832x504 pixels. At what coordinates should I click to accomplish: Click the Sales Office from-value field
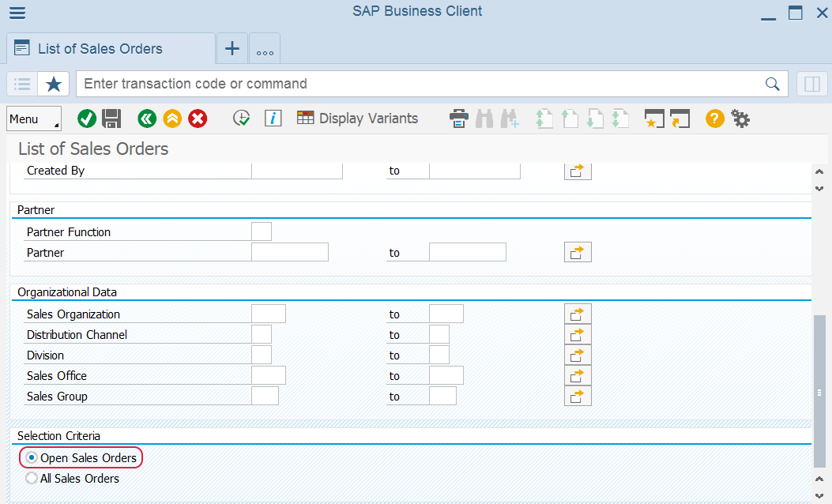tap(269, 375)
